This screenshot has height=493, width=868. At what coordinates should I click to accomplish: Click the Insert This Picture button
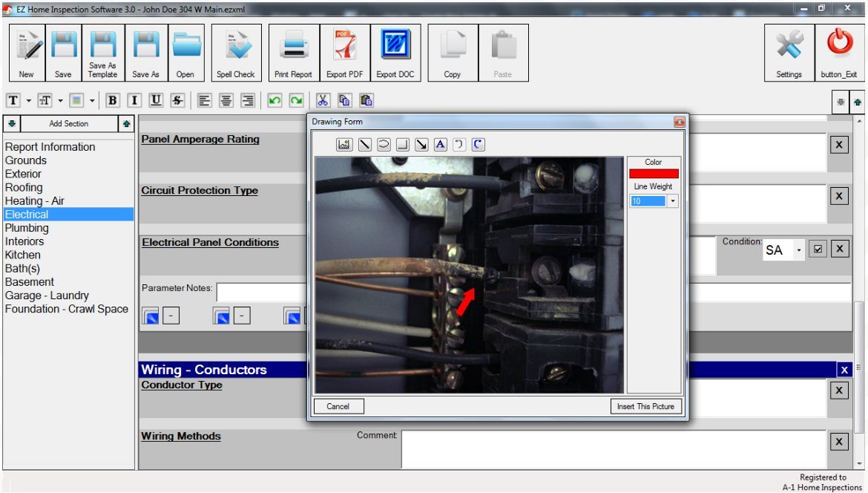(645, 406)
